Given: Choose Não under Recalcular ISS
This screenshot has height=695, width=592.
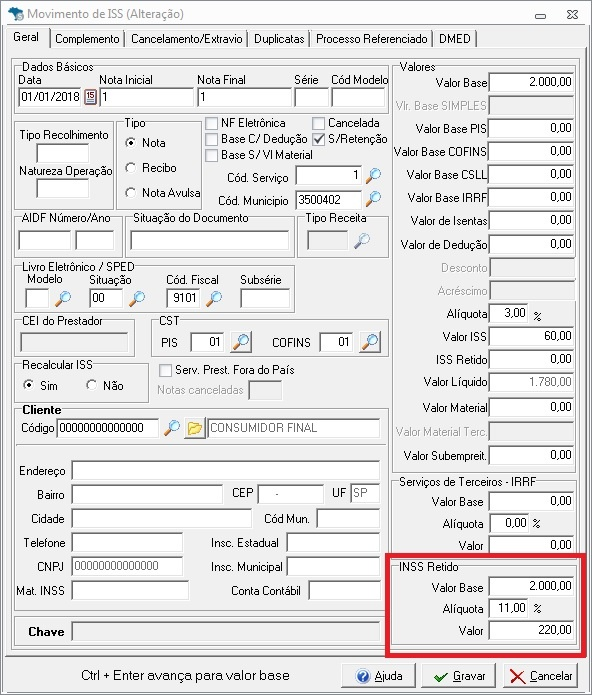Looking at the screenshot, I should point(91,385).
